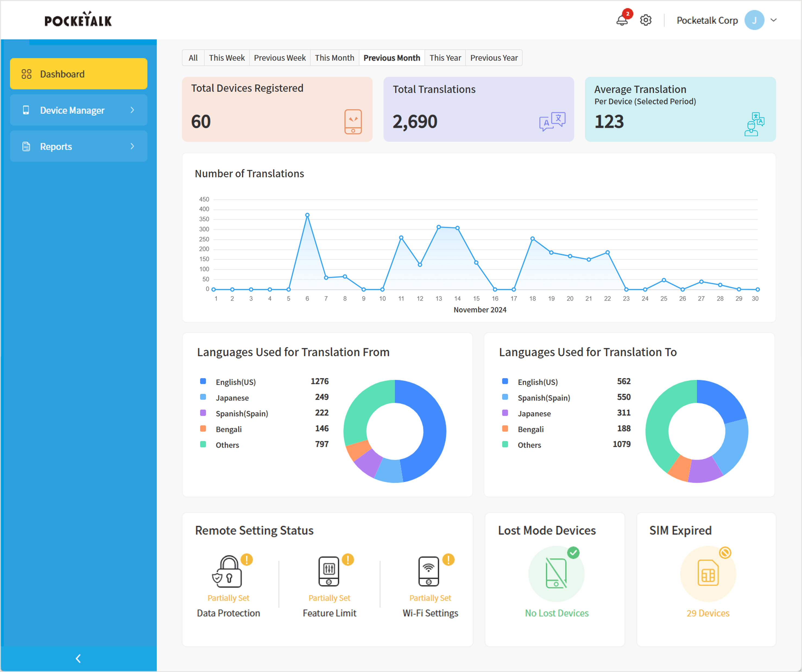
Task: Click the Reports document icon
Action: click(26, 146)
